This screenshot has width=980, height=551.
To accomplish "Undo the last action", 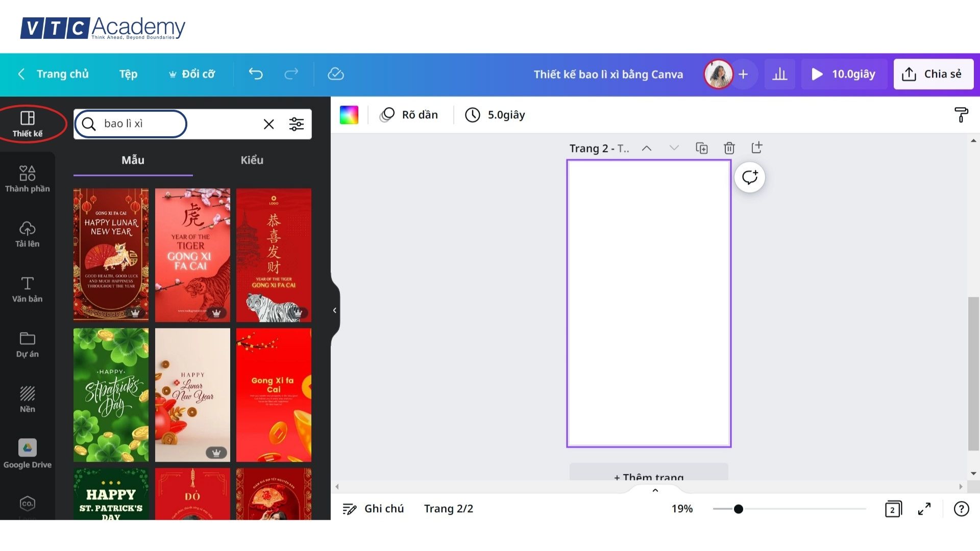I will pos(256,74).
